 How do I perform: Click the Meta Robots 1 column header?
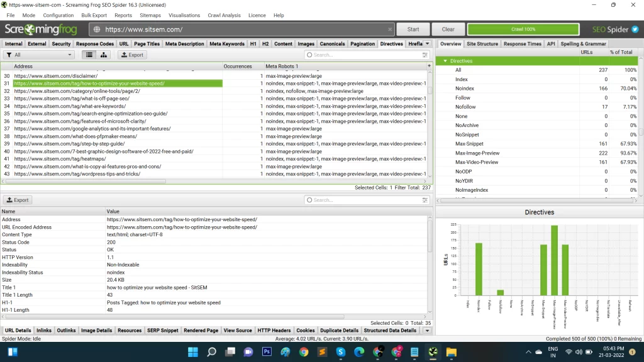click(x=345, y=66)
